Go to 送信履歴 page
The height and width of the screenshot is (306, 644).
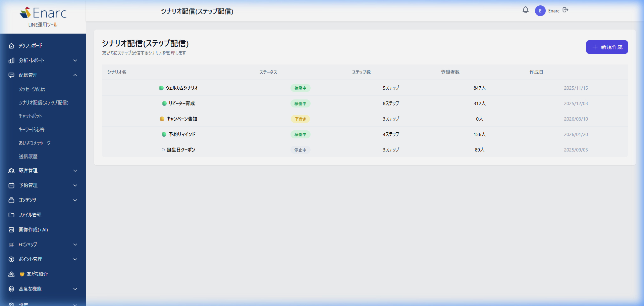click(28, 157)
